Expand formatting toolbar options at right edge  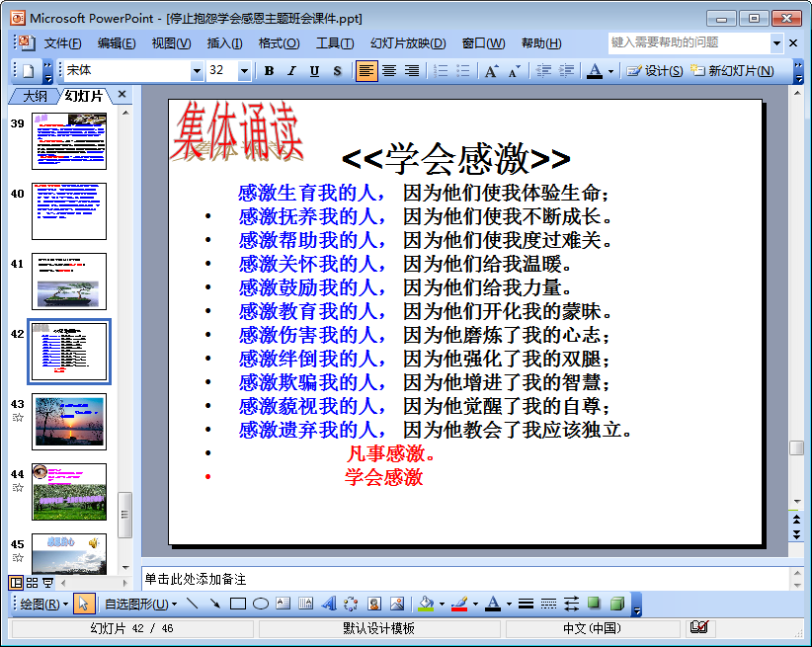click(798, 71)
